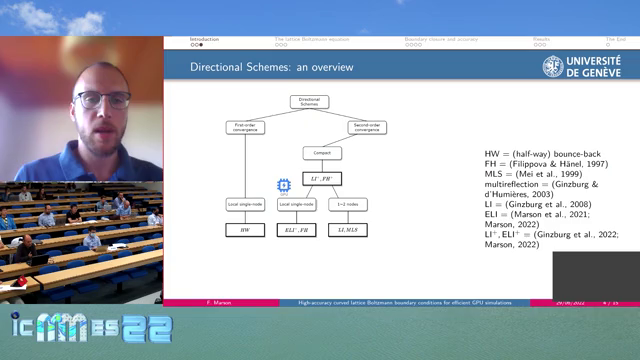Go to Boundary closure and accuracy section
The image size is (640, 360).
tap(441, 39)
